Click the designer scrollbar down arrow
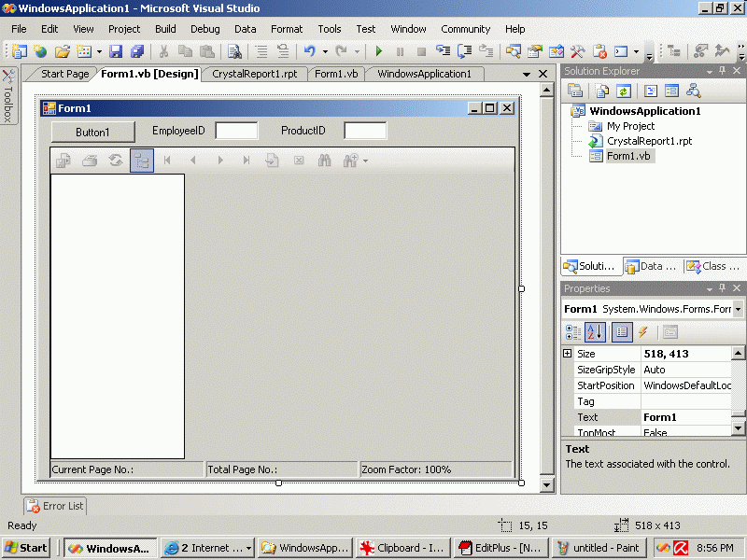747x560 pixels. [x=546, y=485]
